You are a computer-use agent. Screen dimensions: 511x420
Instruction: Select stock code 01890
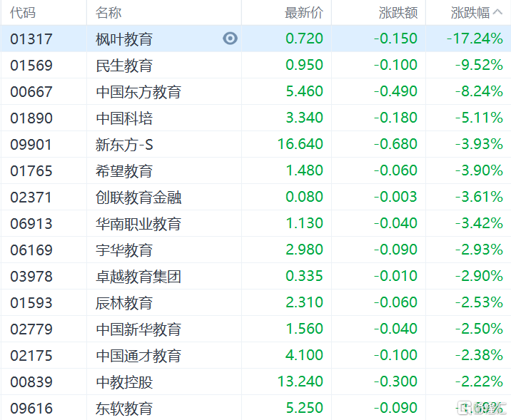31,118
